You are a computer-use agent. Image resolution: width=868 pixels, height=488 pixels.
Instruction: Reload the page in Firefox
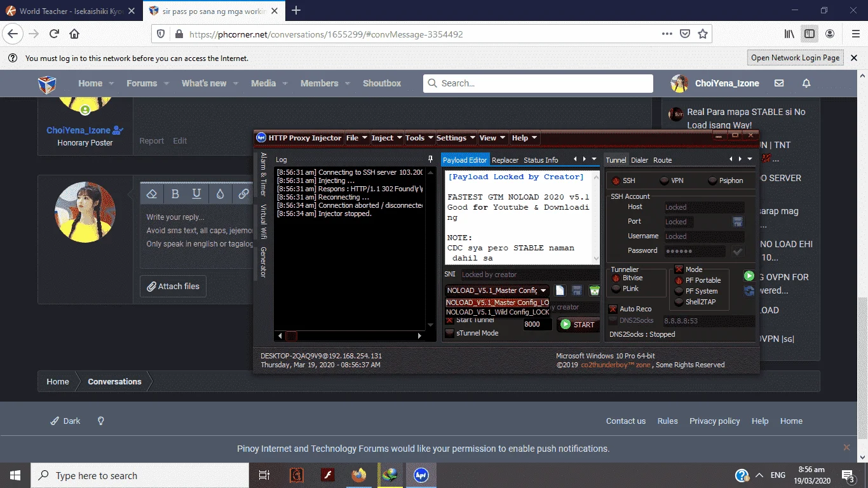pos(54,34)
